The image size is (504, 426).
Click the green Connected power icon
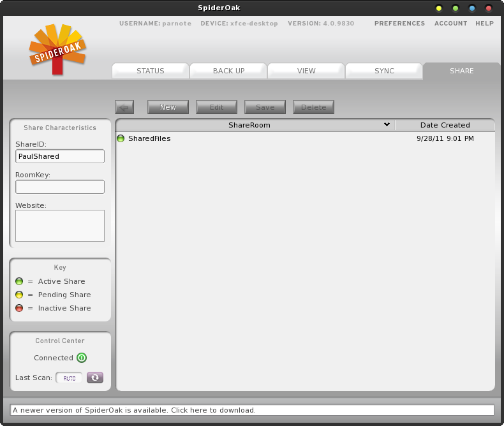point(82,358)
